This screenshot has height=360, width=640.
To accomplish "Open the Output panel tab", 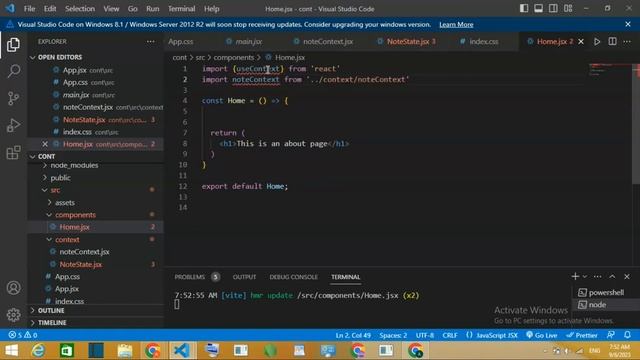I will coord(244,277).
